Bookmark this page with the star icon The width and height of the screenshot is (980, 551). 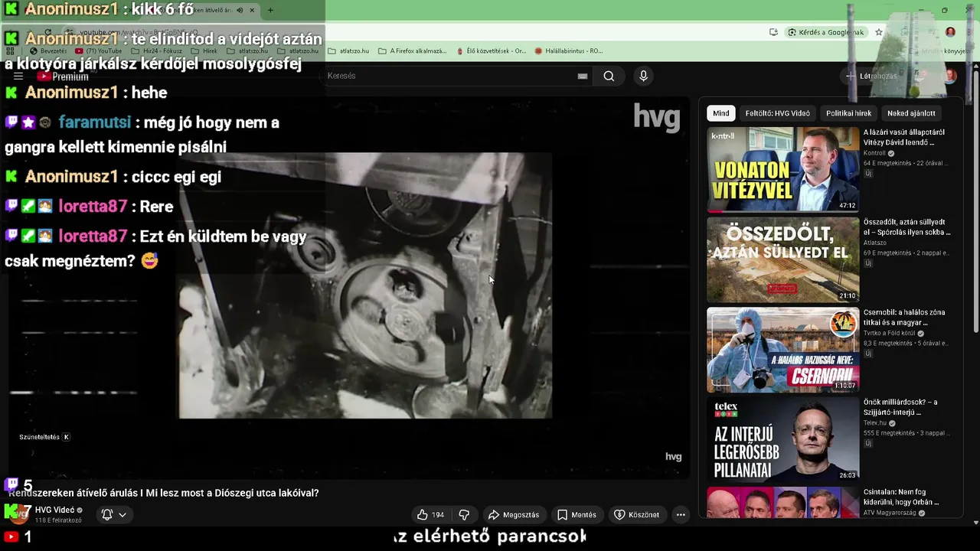(x=879, y=32)
